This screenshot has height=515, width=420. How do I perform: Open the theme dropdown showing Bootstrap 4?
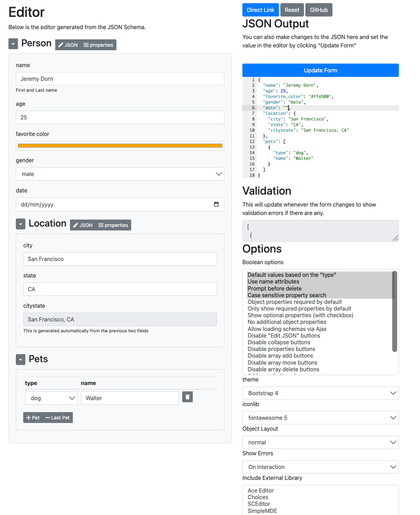point(320,393)
